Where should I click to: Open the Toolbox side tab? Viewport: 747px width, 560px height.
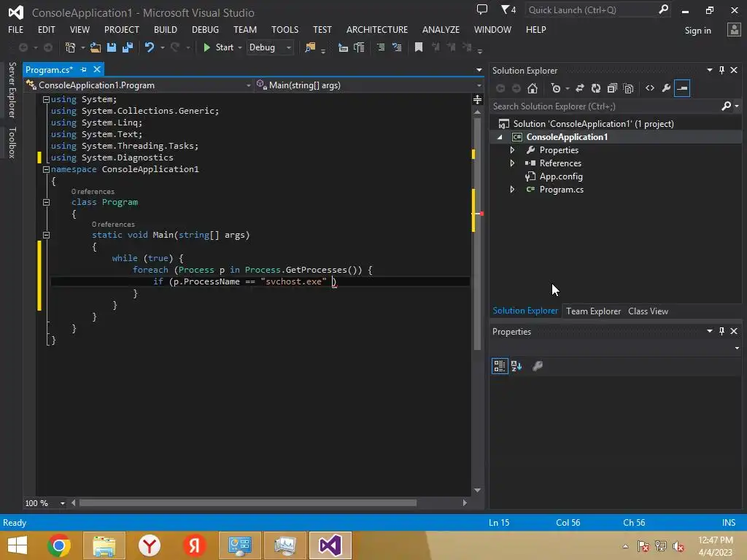[12, 142]
